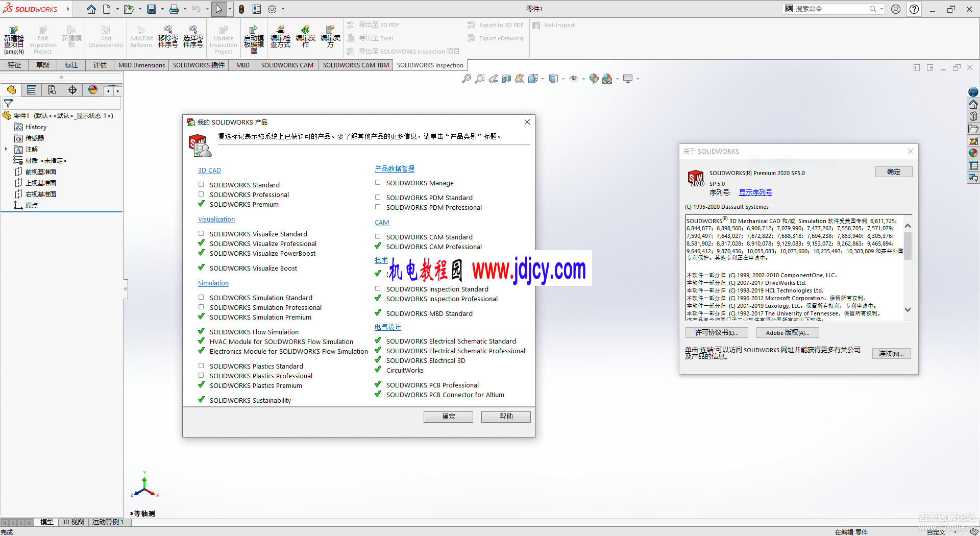Toggle SOLIDWORKS Premium checkmark
The width and height of the screenshot is (980, 536).
(x=201, y=204)
